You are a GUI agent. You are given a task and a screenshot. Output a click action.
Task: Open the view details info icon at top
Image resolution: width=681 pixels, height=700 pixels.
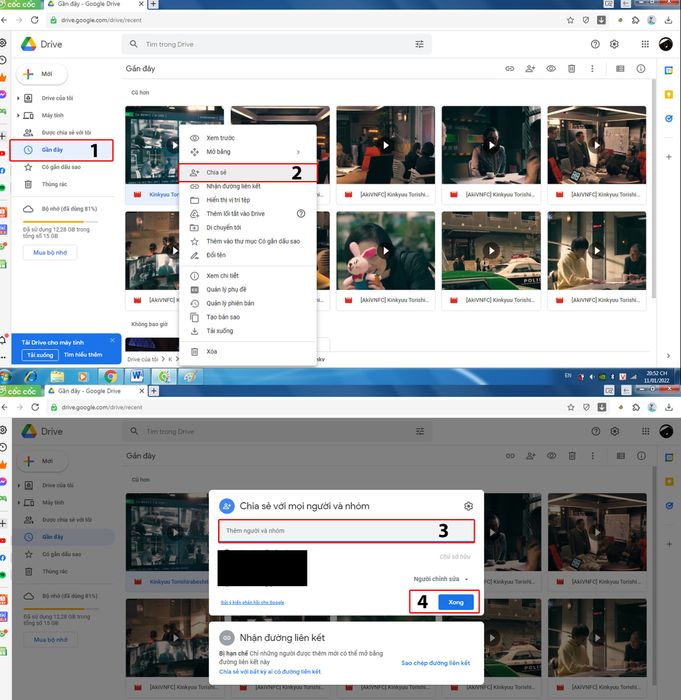pos(641,69)
